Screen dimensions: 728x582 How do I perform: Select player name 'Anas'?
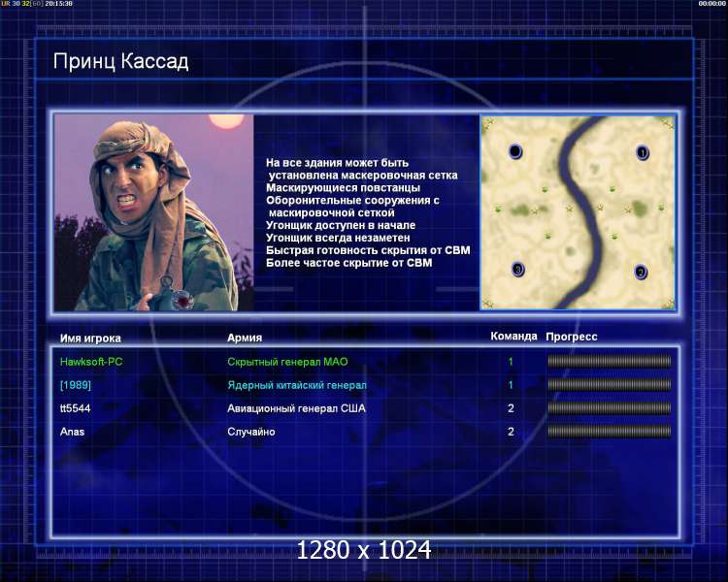click(x=73, y=432)
